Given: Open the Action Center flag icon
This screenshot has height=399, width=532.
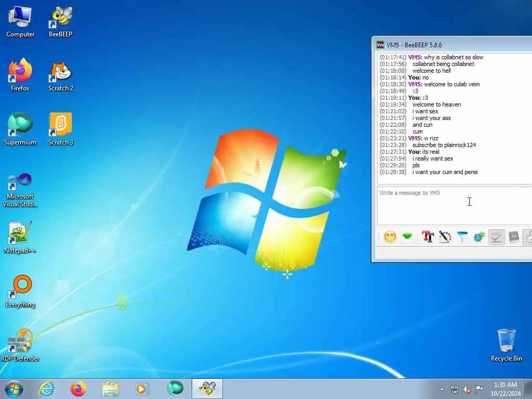Looking at the screenshot, I should click(x=479, y=389).
